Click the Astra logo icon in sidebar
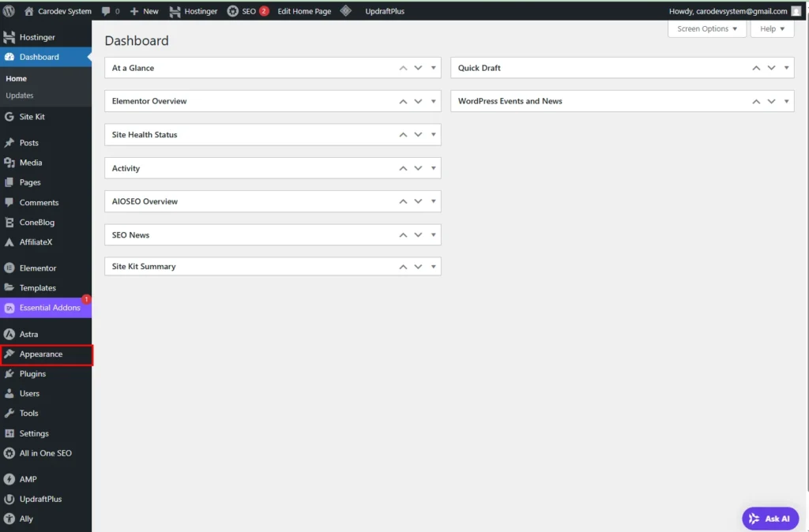Screen dimensions: 809x532 [9, 335]
